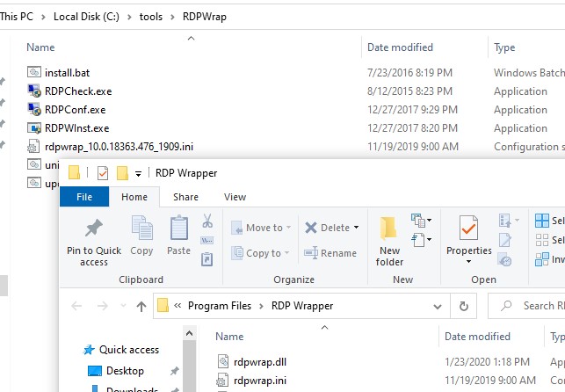Click Delete in Organize group
565x392 pixels.
click(x=327, y=228)
